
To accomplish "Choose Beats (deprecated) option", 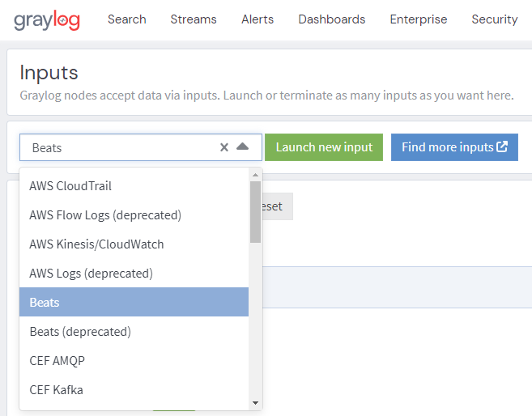I will [x=134, y=331].
